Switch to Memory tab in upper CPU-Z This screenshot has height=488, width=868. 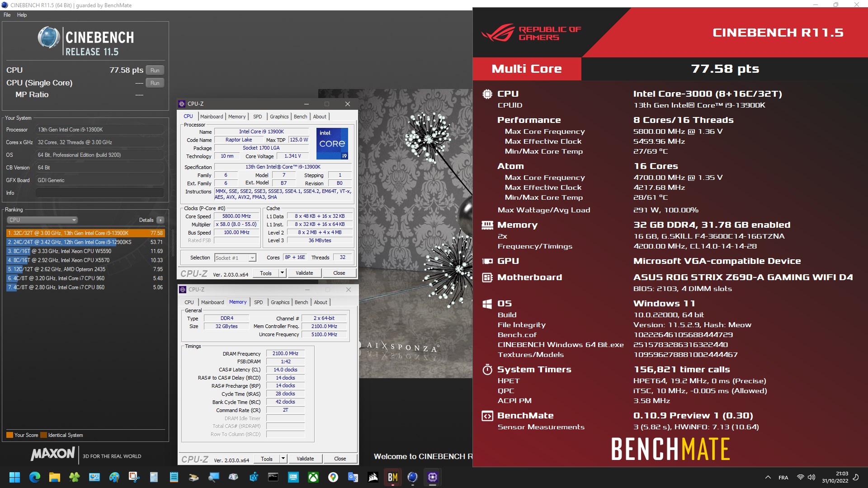pyautogui.click(x=237, y=117)
